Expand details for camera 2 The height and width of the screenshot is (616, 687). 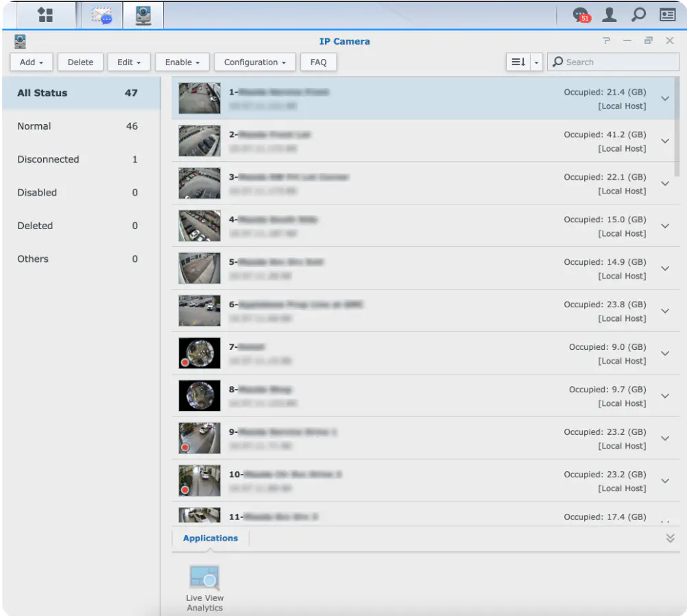pyautogui.click(x=665, y=141)
